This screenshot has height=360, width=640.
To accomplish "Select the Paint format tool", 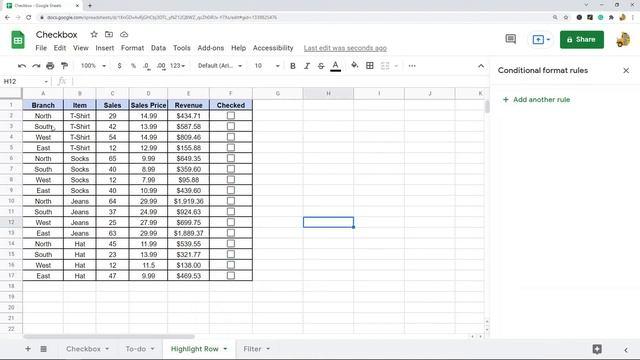I will [64, 66].
